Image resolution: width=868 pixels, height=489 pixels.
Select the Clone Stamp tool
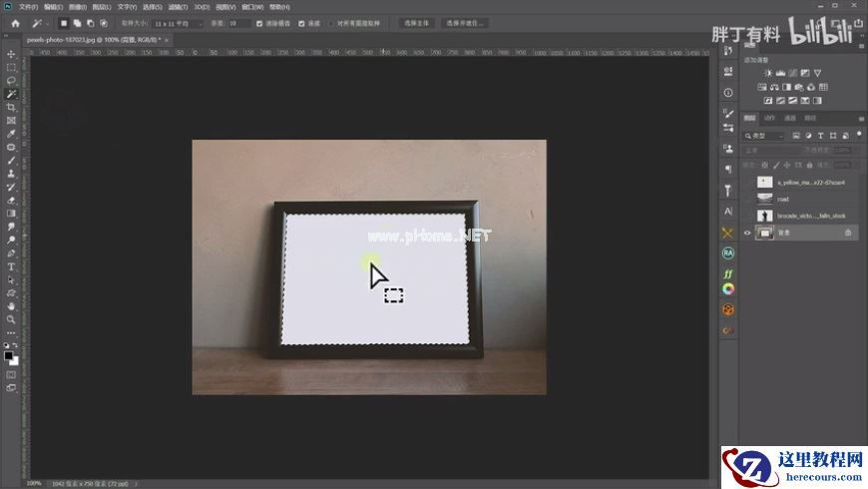point(11,174)
